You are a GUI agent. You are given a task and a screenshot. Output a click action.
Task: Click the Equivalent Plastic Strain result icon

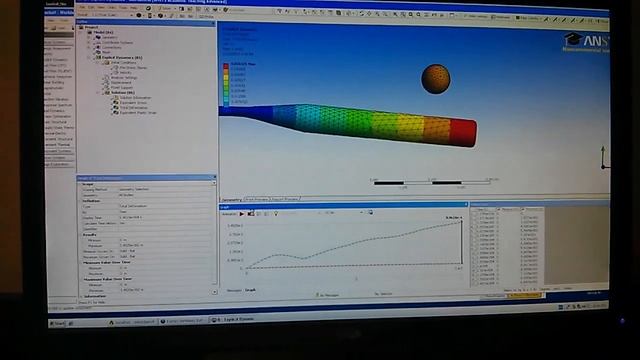coord(116,112)
